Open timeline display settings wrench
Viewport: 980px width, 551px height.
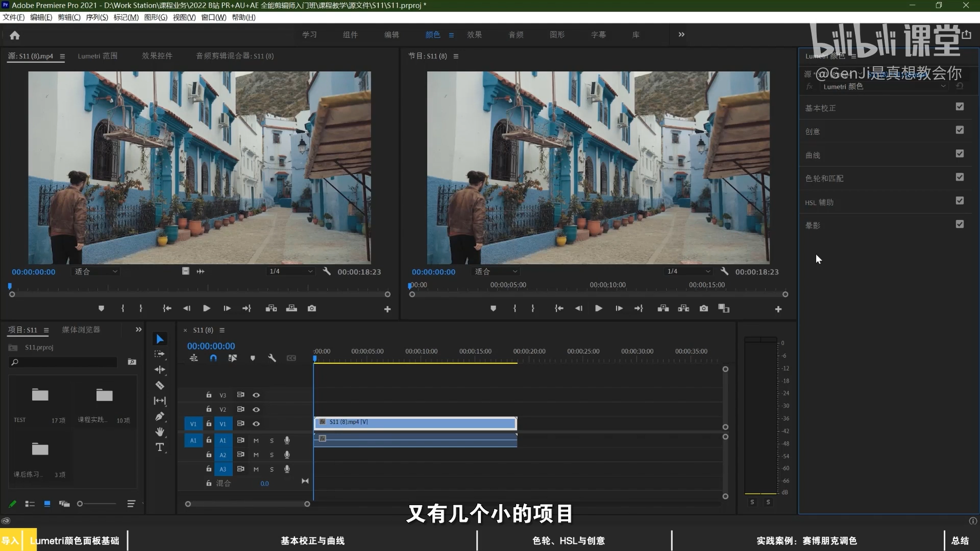pos(272,358)
